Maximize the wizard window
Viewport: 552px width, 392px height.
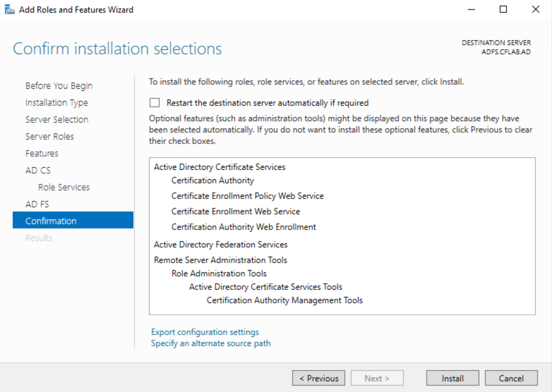(503, 9)
